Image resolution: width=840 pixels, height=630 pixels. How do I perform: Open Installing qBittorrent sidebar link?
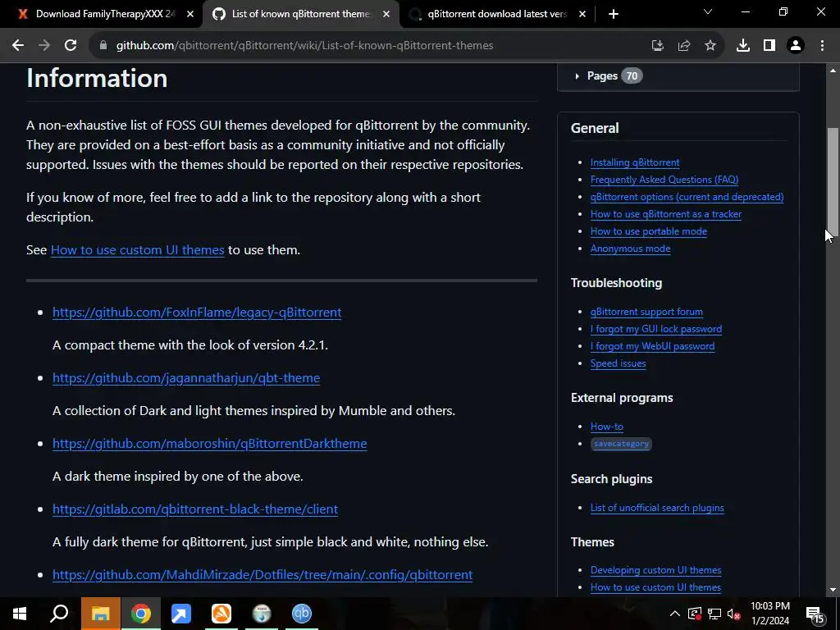pos(635,162)
